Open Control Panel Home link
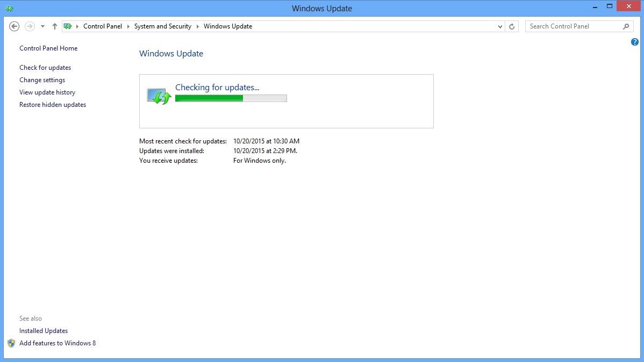 coord(48,48)
